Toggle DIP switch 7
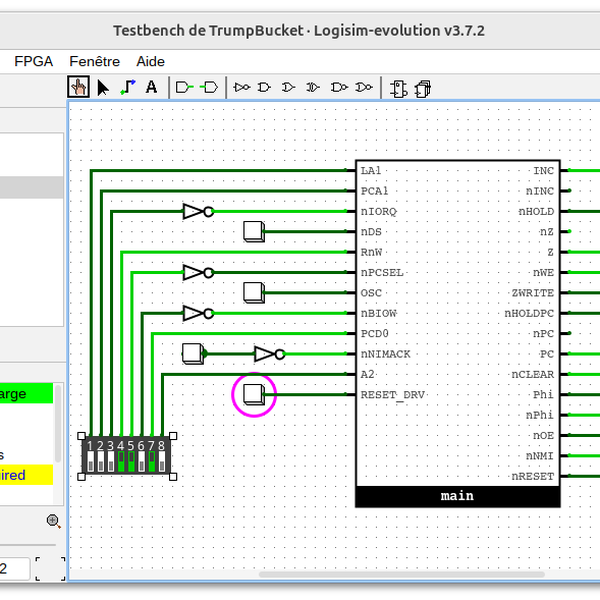The height and width of the screenshot is (600, 600). pyautogui.click(x=152, y=461)
